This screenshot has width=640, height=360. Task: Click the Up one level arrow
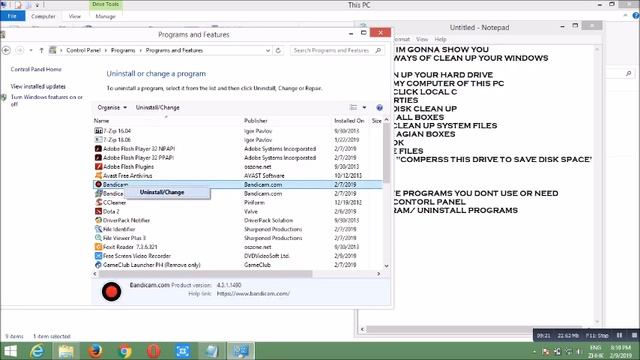41,50
